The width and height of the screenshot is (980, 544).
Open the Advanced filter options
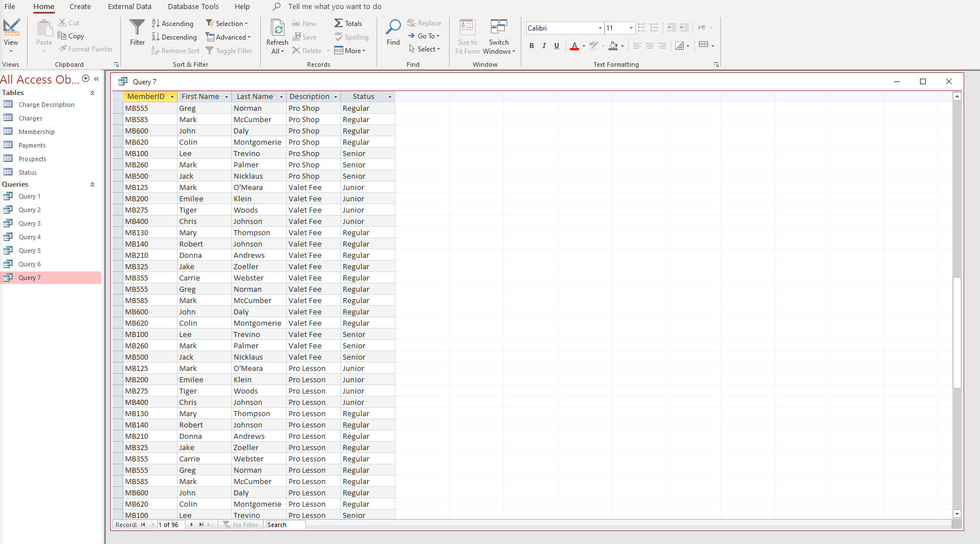click(x=228, y=37)
